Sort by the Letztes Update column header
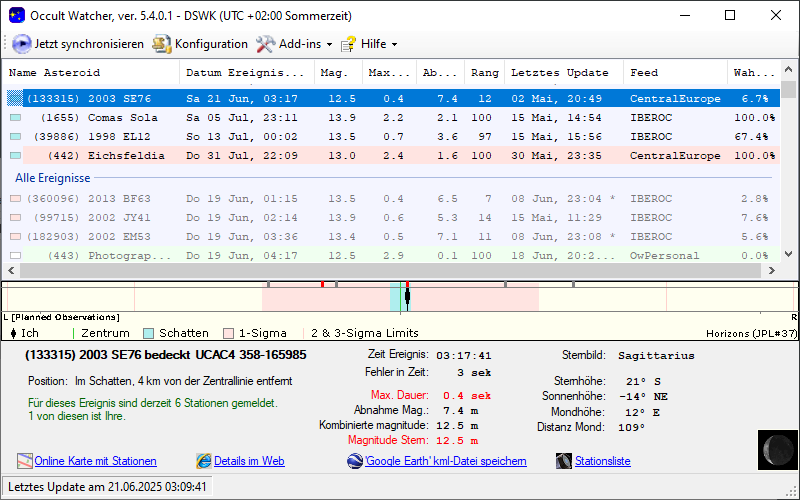Image resolution: width=800 pixels, height=500 pixels. click(560, 73)
